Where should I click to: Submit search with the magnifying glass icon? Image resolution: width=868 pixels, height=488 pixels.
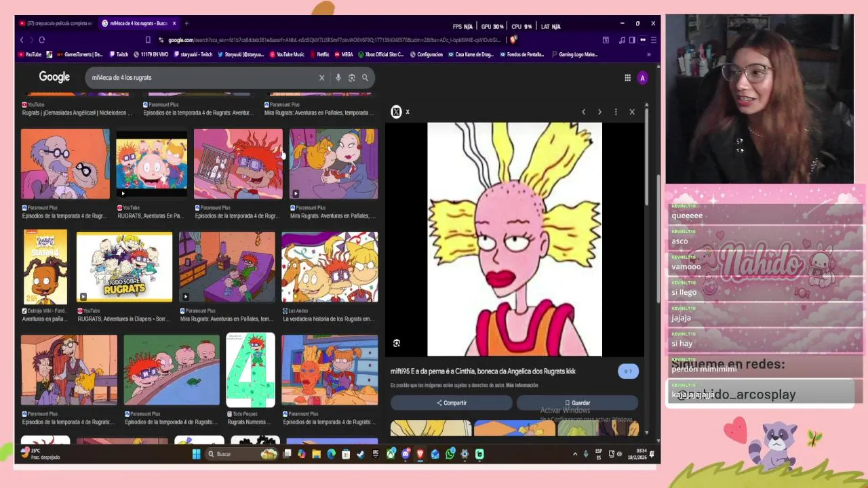tap(365, 78)
